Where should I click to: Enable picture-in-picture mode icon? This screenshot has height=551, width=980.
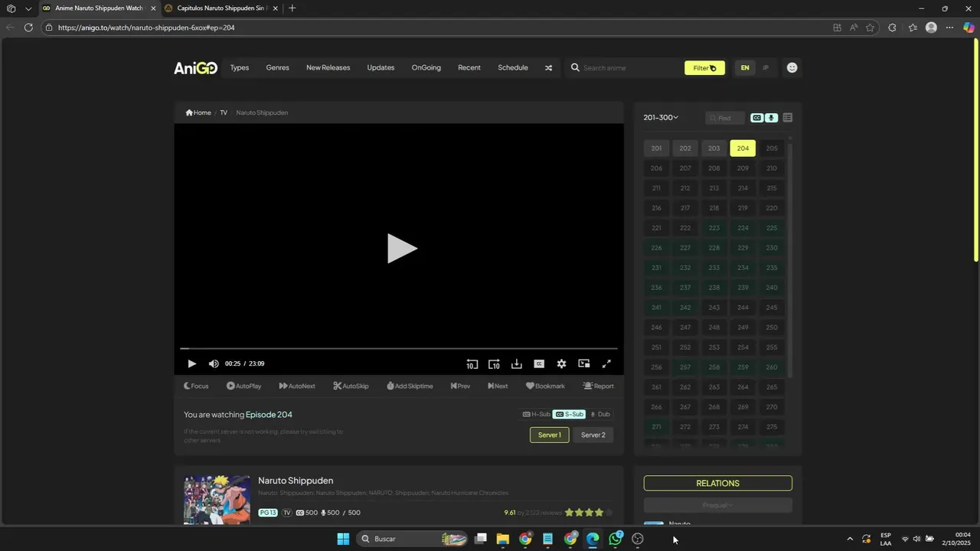click(584, 364)
